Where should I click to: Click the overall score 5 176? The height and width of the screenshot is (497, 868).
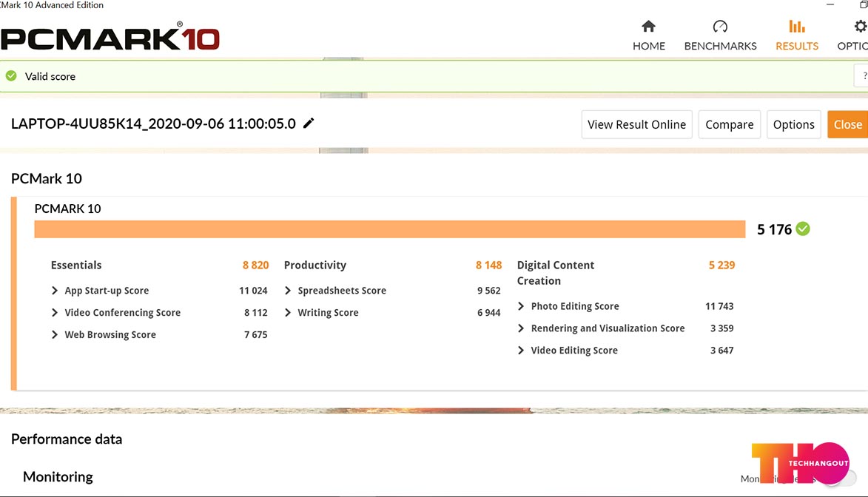774,229
